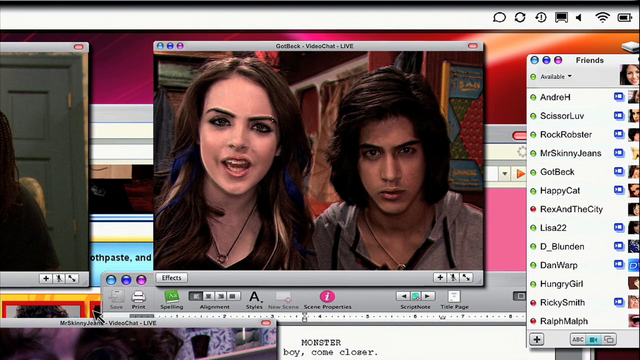Go to next ScriptNote arrow

428,296
